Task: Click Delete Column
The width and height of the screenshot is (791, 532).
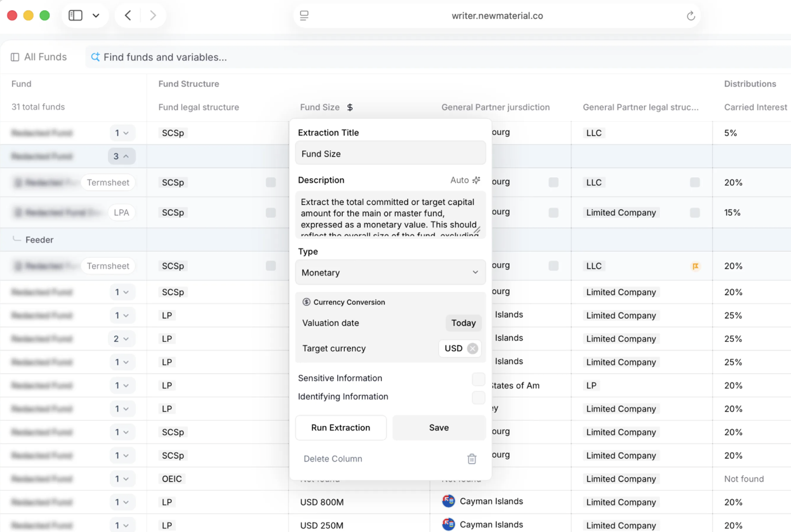Action: click(x=333, y=459)
